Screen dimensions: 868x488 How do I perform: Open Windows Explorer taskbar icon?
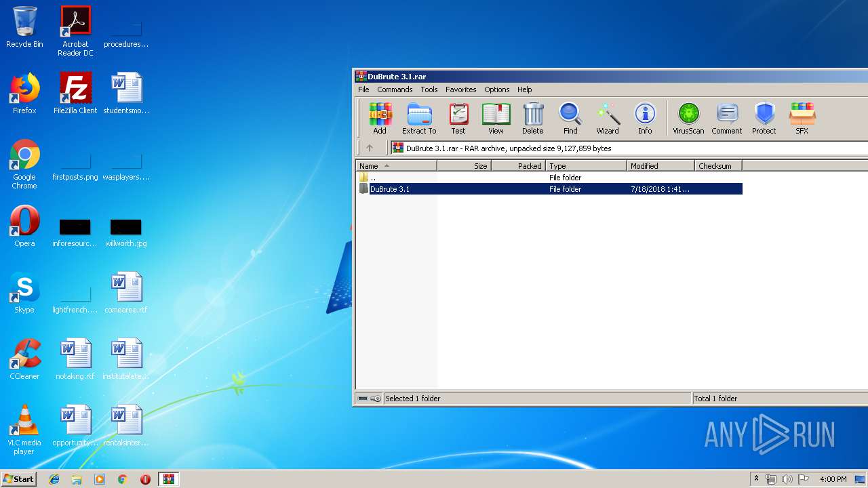pos(77,479)
